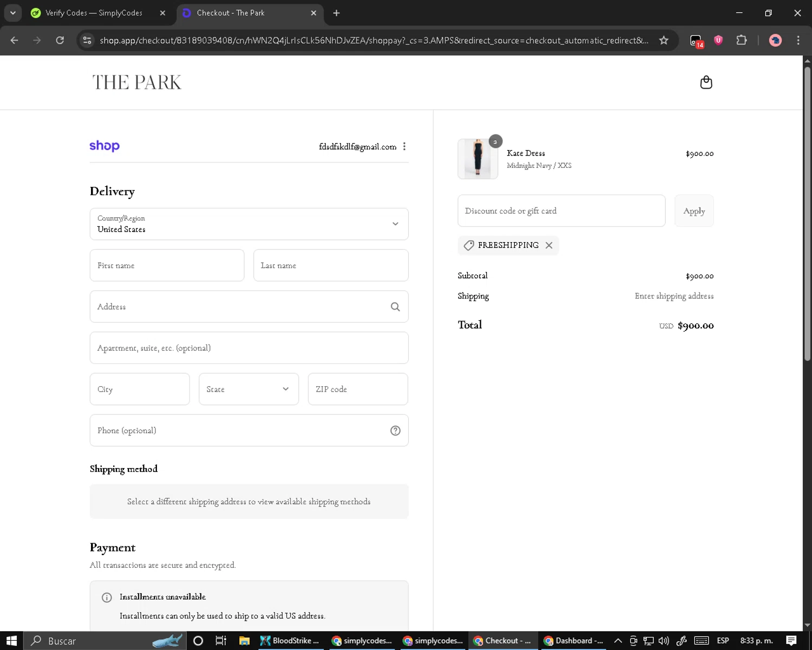Click the City field
This screenshot has height=650, width=812.
pos(140,389)
